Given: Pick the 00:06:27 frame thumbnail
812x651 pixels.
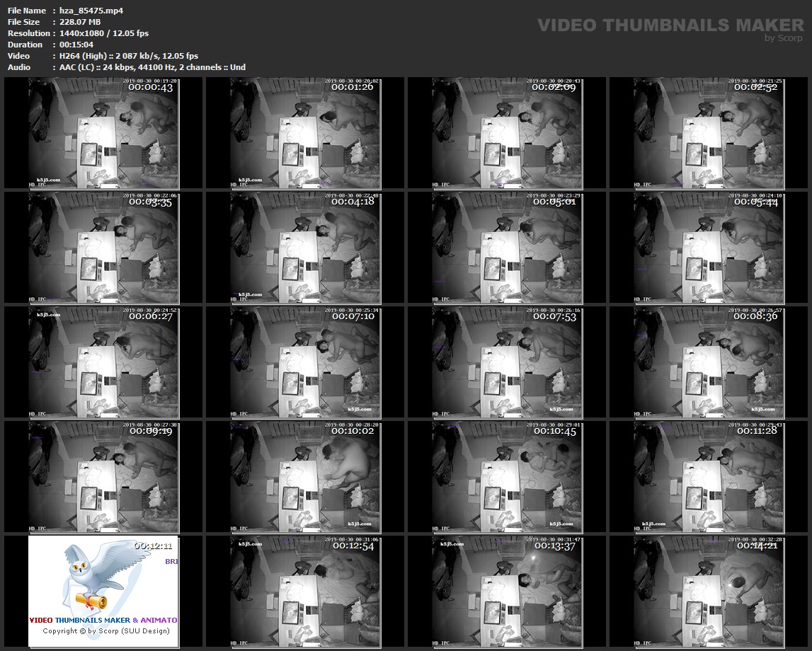Looking at the screenshot, I should [103, 362].
